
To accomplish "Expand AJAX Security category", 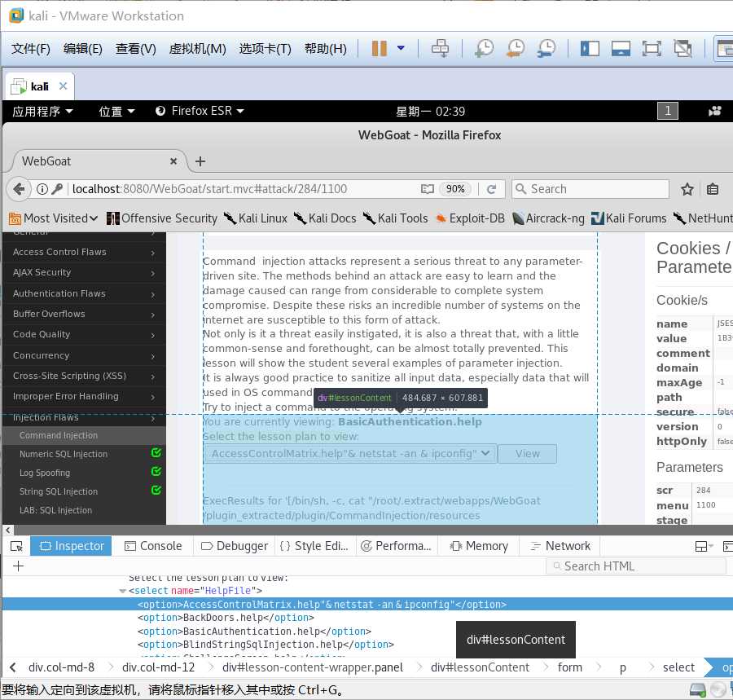I will tap(84, 273).
